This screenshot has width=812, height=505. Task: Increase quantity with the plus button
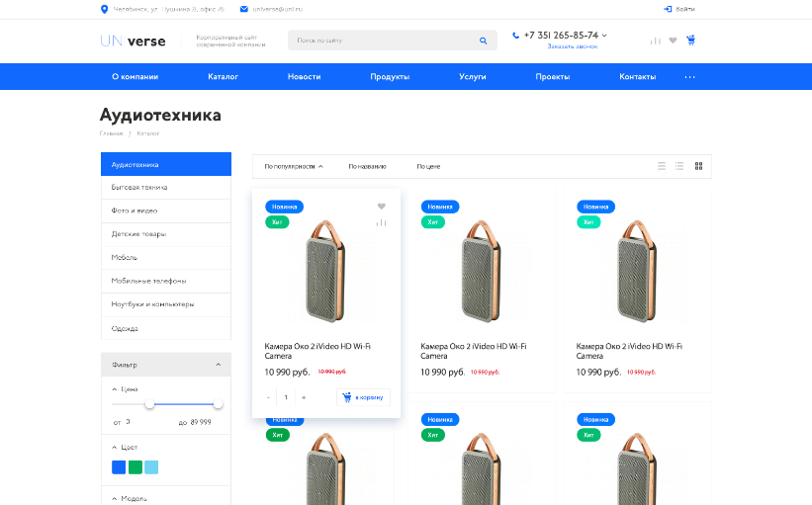tap(304, 397)
